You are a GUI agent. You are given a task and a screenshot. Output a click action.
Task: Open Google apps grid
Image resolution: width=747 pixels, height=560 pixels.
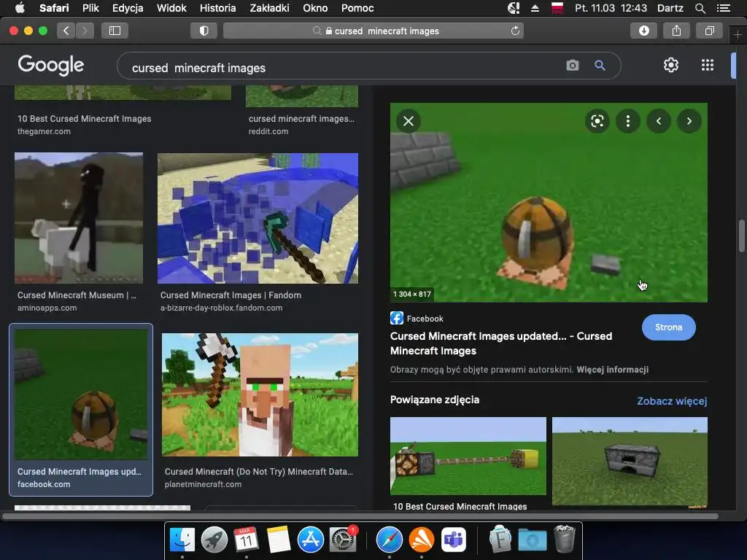pos(708,65)
